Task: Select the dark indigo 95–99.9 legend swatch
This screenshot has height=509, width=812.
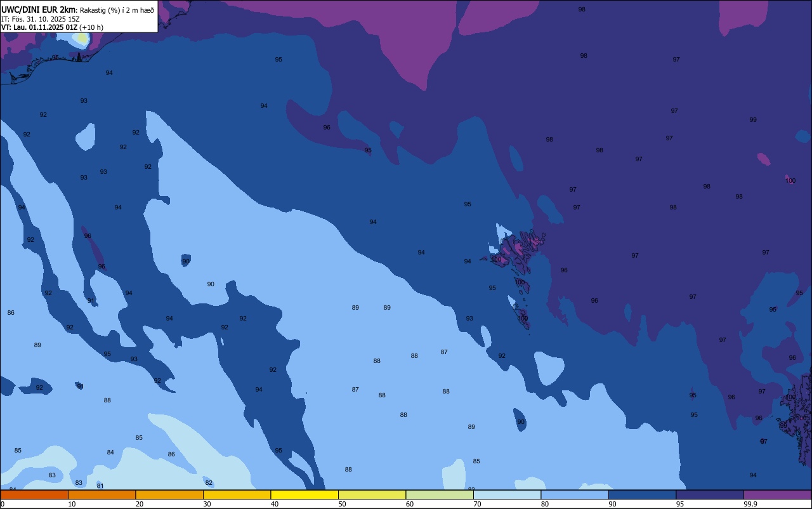Action: (710, 494)
